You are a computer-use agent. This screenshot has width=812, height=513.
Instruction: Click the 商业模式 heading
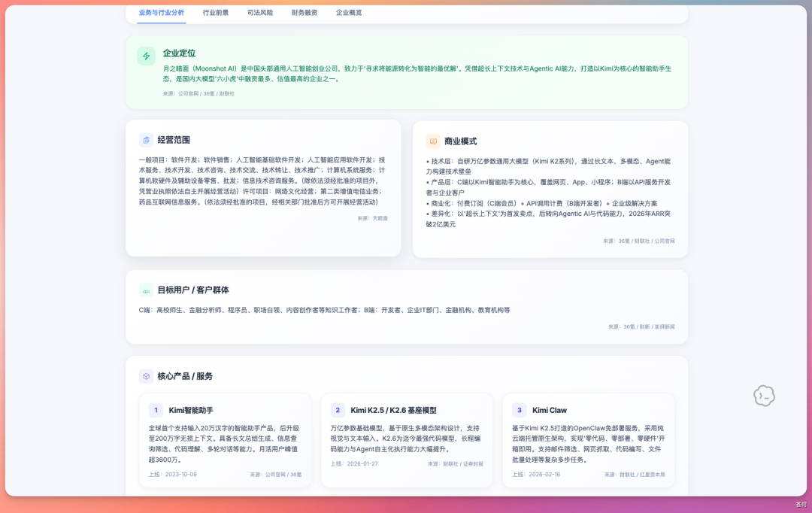(x=460, y=141)
